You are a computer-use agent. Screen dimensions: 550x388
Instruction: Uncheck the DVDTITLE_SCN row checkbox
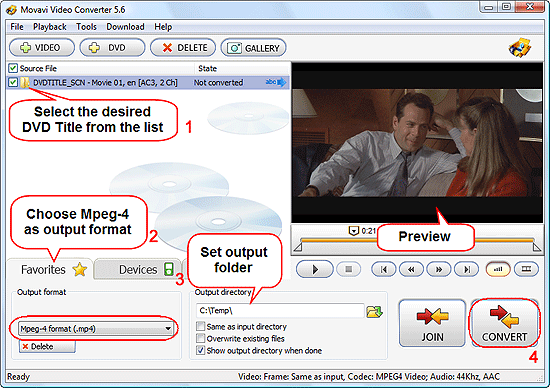point(13,82)
